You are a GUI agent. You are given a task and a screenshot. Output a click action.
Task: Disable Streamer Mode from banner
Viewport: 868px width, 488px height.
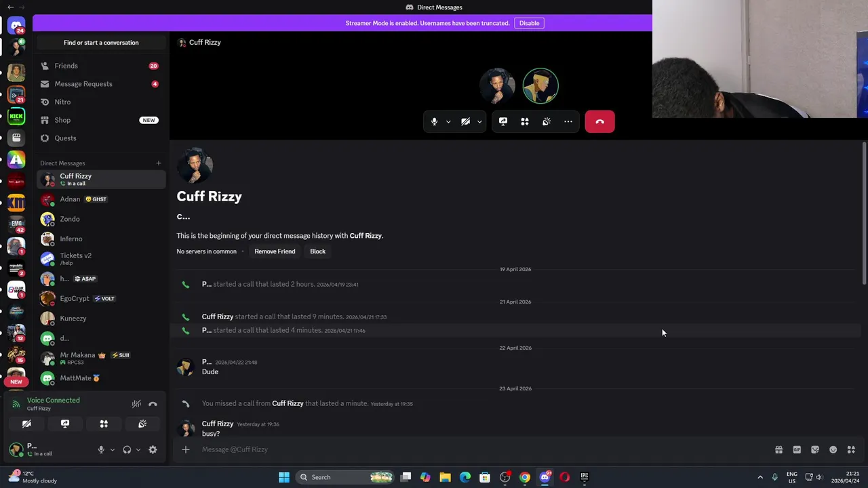click(529, 23)
